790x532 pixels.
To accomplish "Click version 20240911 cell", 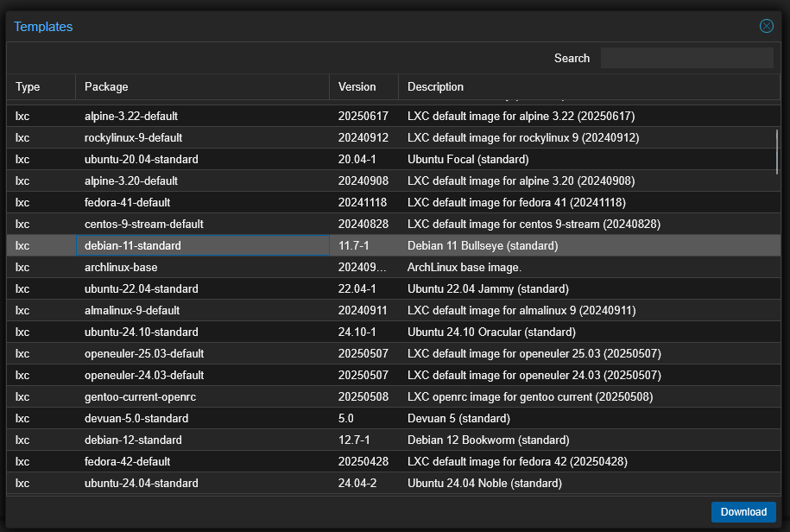I will 363,310.
